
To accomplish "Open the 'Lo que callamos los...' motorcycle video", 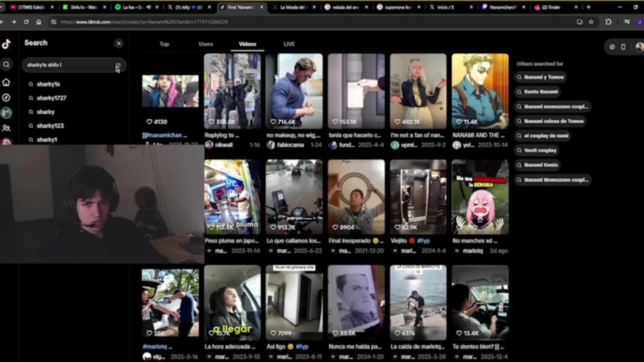I will [294, 197].
